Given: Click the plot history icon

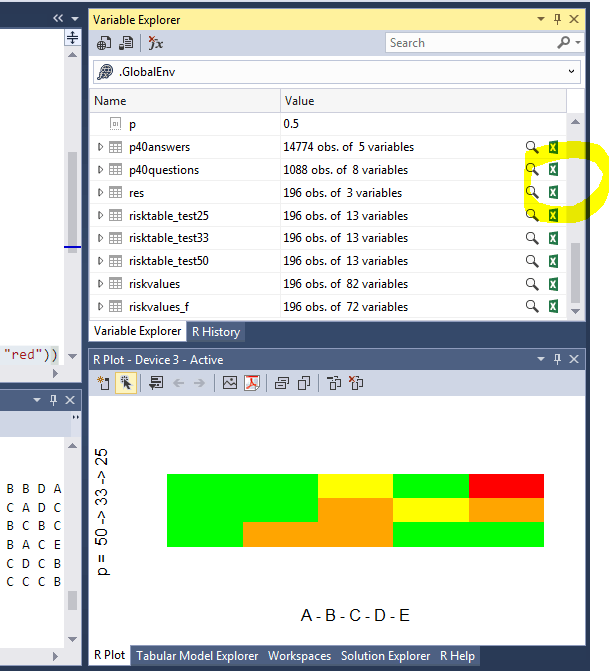Looking at the screenshot, I should point(156,383).
